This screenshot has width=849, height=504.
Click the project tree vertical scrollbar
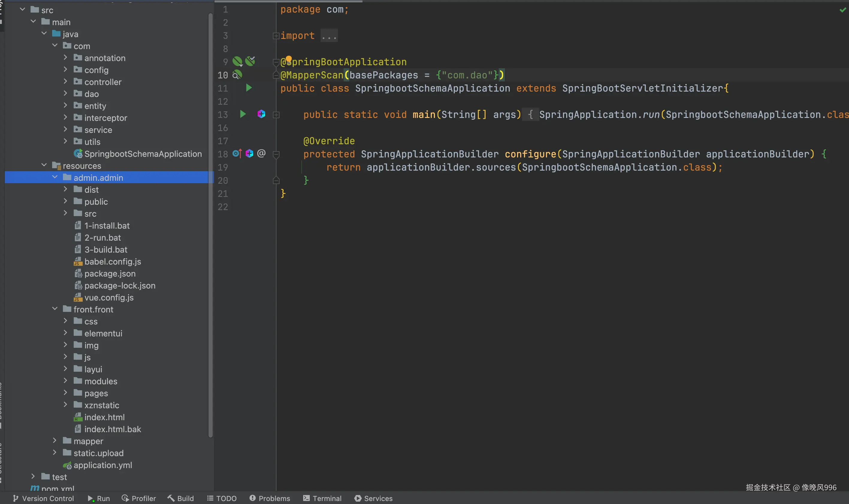(210, 224)
